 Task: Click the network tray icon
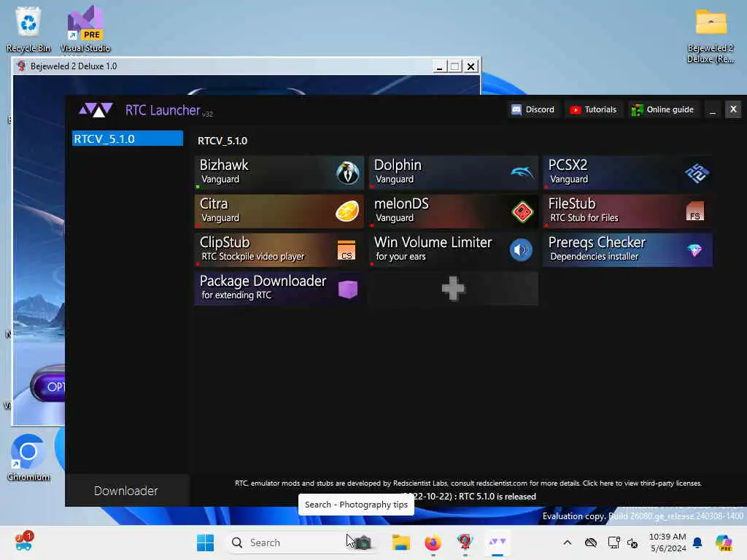click(x=614, y=542)
